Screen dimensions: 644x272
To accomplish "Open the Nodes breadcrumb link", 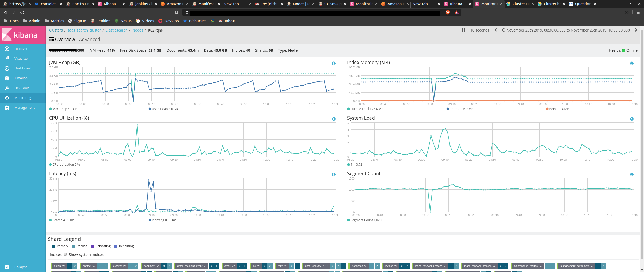I will (137, 30).
